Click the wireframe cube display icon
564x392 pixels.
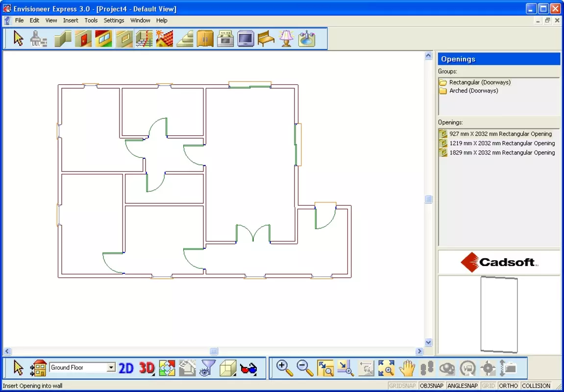(228, 368)
